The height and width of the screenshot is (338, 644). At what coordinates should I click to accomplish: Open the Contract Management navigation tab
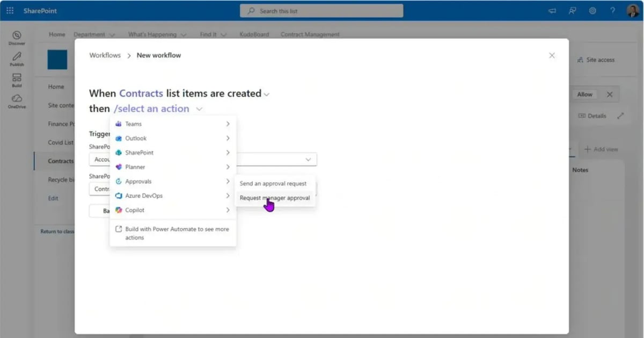coord(310,34)
